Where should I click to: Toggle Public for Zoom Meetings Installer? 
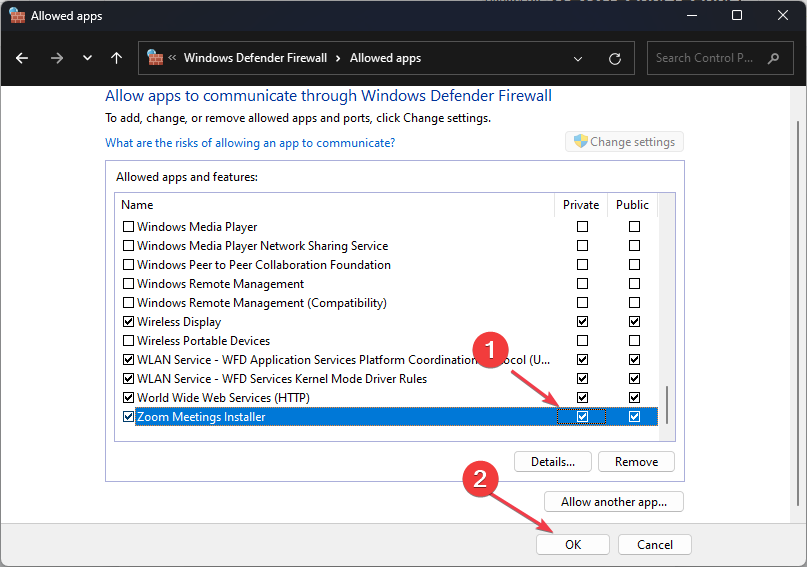click(634, 417)
